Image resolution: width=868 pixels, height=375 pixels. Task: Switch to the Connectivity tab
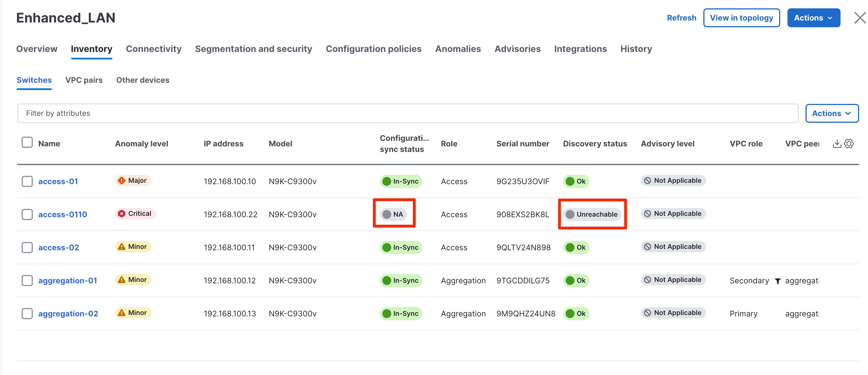point(154,49)
